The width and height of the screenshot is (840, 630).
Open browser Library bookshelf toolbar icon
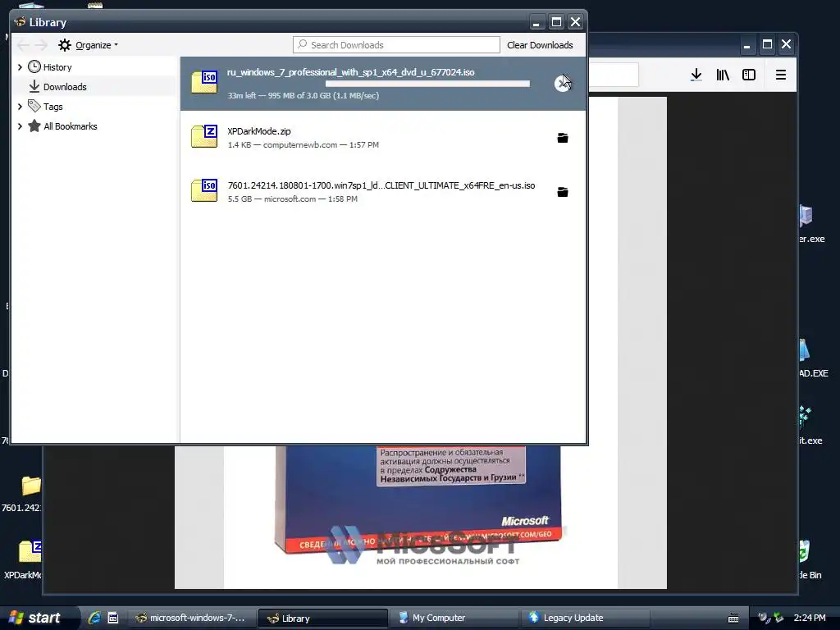click(723, 75)
